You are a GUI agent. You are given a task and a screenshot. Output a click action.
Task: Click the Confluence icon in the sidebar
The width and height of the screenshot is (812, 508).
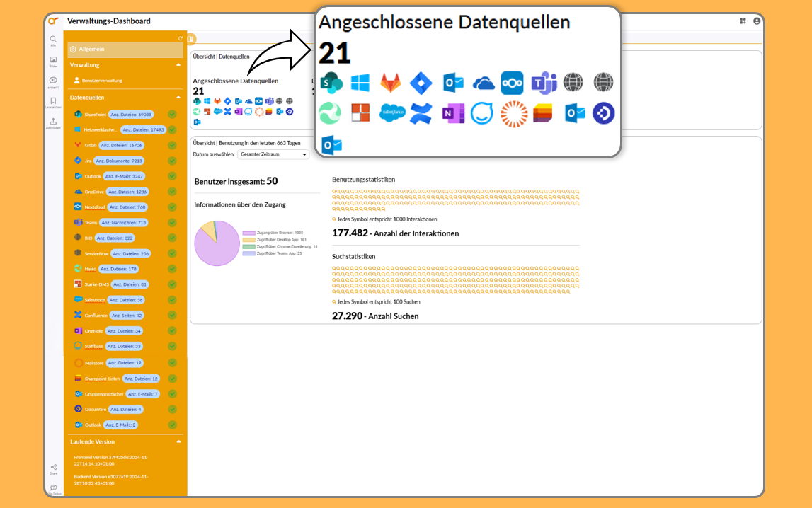click(x=78, y=315)
